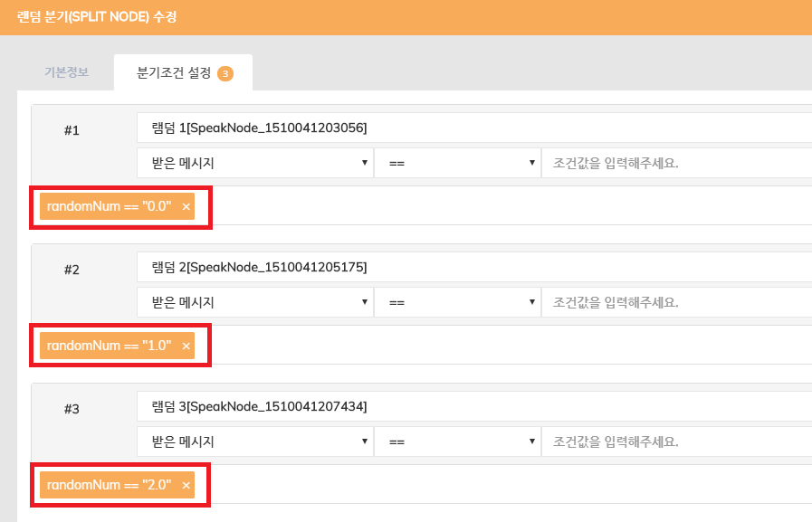
Task: Click the randomNum == "0.0" tag label
Action: click(109, 206)
